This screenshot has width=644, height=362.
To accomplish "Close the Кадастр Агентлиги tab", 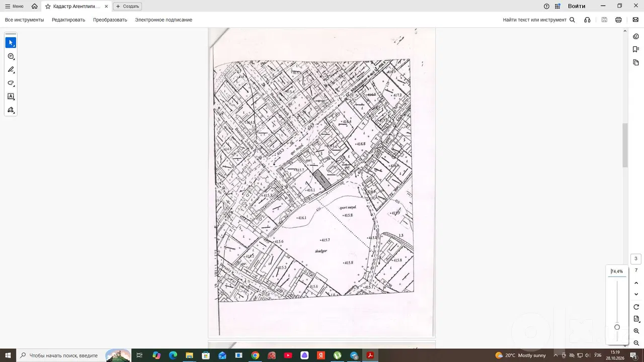I will (106, 7).
